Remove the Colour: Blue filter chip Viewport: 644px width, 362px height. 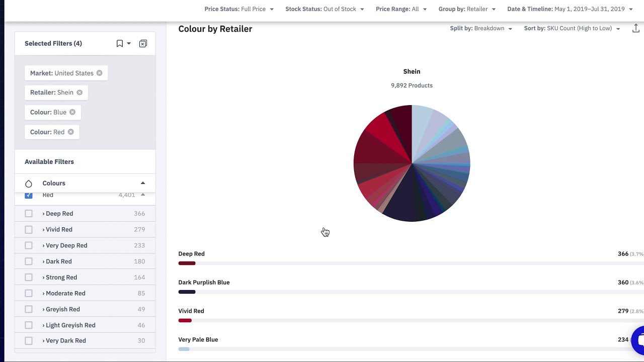tap(72, 112)
